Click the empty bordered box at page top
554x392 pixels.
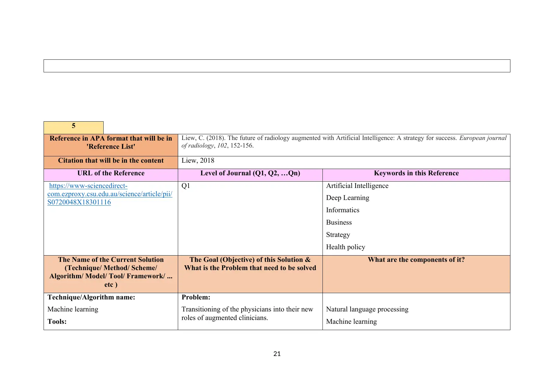[277, 66]
